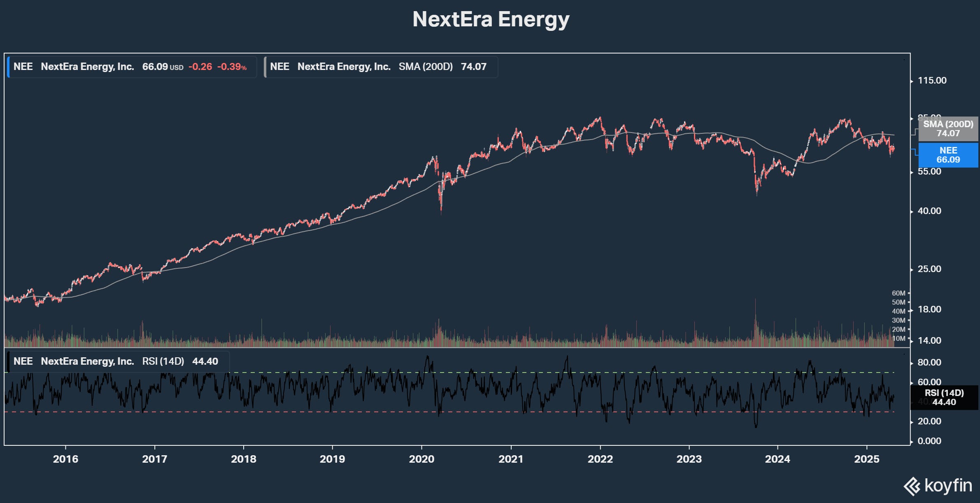Click the 25.00 price axis label

click(x=929, y=269)
